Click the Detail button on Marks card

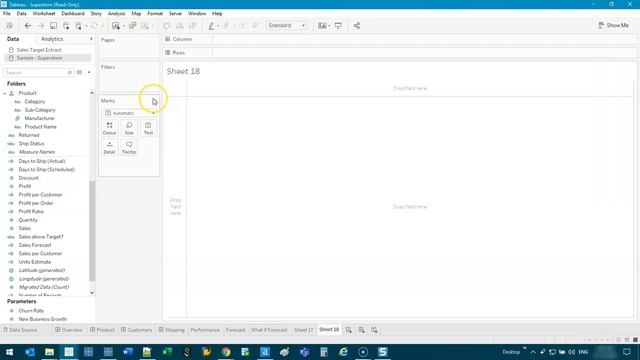coord(109,147)
